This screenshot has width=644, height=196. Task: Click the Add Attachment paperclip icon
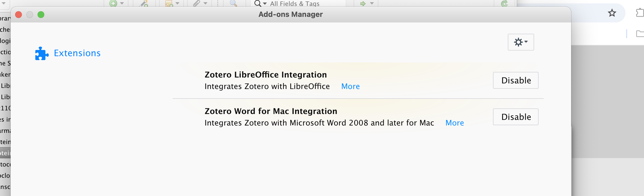tap(197, 3)
